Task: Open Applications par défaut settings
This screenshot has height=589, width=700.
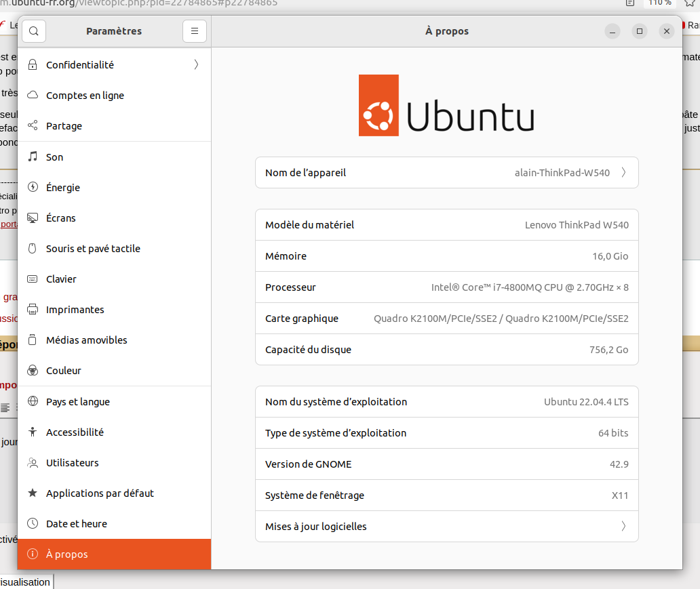Action: [x=114, y=493]
